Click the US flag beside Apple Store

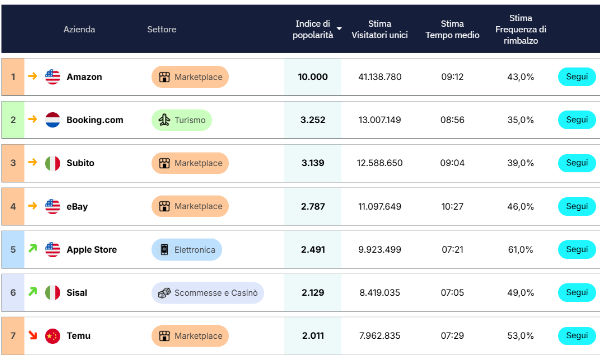(x=52, y=249)
